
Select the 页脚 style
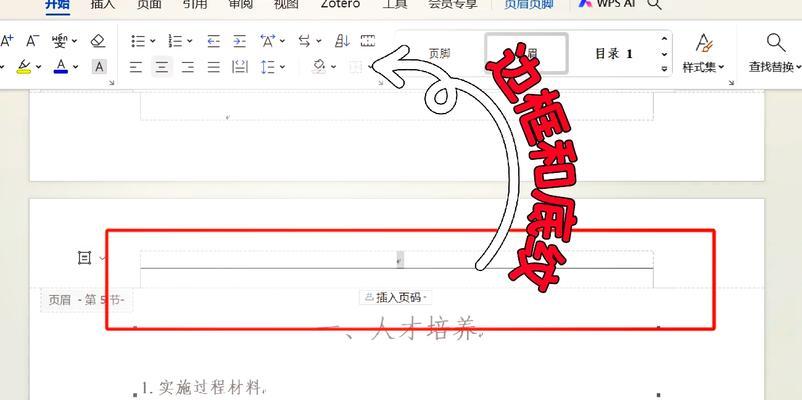pyautogui.click(x=439, y=54)
